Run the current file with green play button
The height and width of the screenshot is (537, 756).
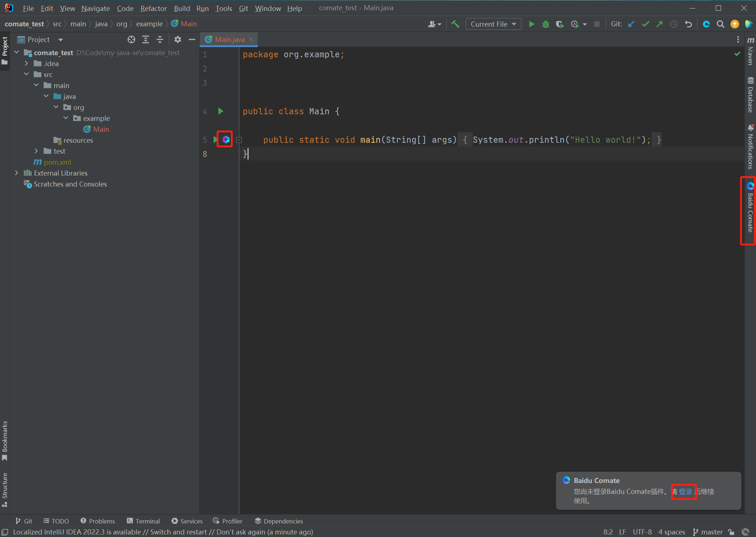point(531,24)
